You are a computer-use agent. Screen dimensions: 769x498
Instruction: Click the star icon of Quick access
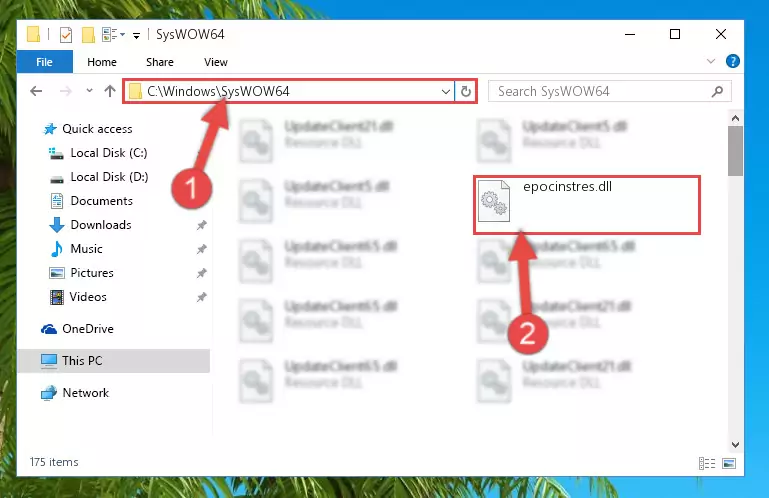click(50, 129)
